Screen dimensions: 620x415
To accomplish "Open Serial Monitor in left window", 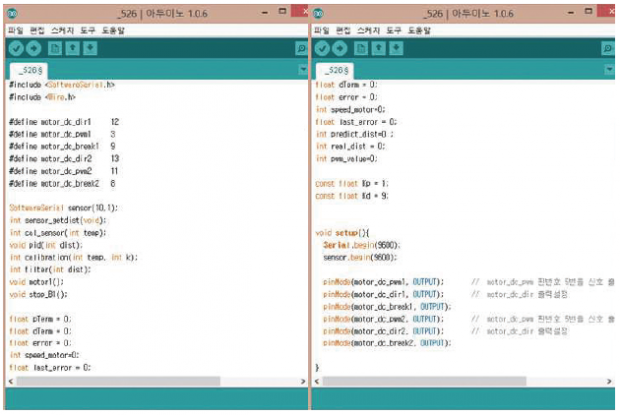I will 301,49.
